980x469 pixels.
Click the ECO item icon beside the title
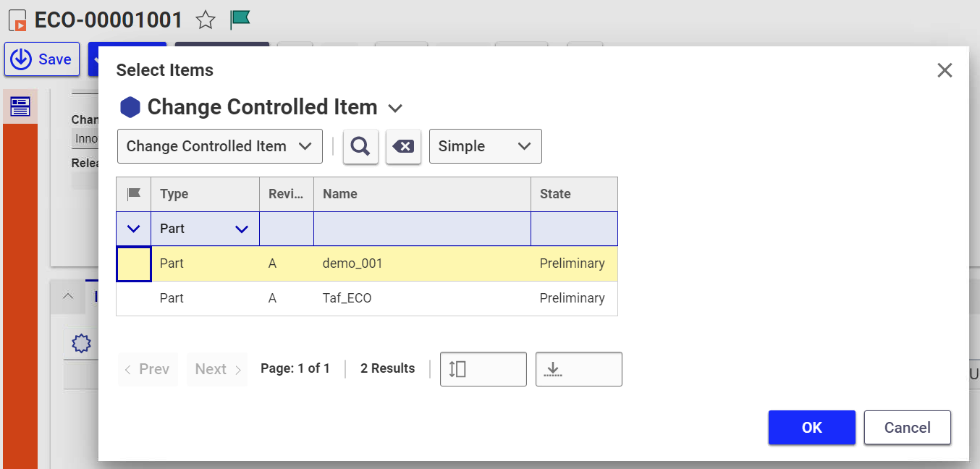click(19, 21)
